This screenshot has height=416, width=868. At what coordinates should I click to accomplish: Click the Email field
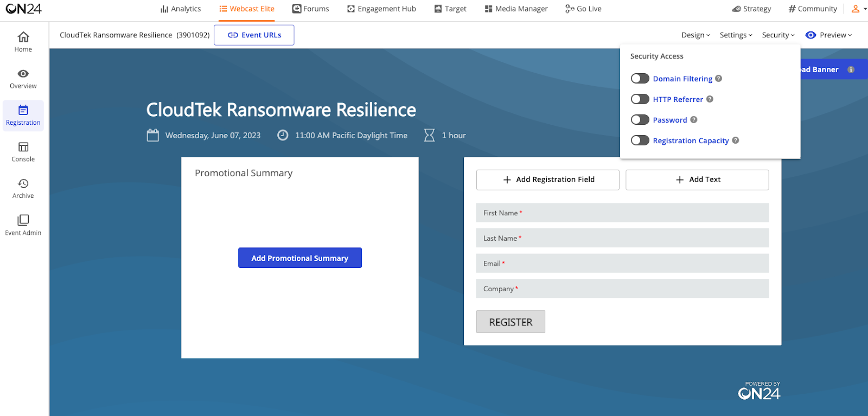(623, 263)
